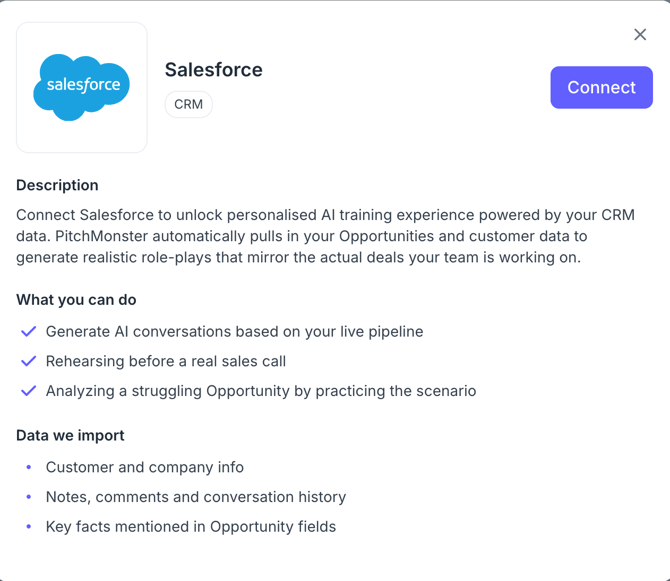Click the checkmark next to Rehearsing item
Screen dimensions: 670x581
[x=28, y=361]
